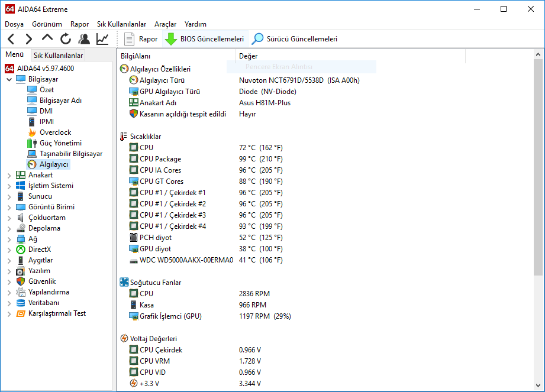
Task: Open the graph chart toolbar icon
Action: pos(102,39)
